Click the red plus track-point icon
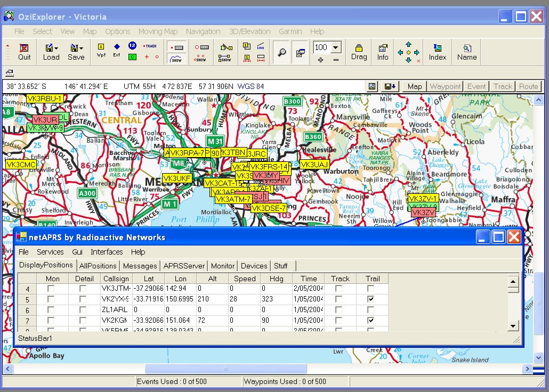 click(147, 56)
